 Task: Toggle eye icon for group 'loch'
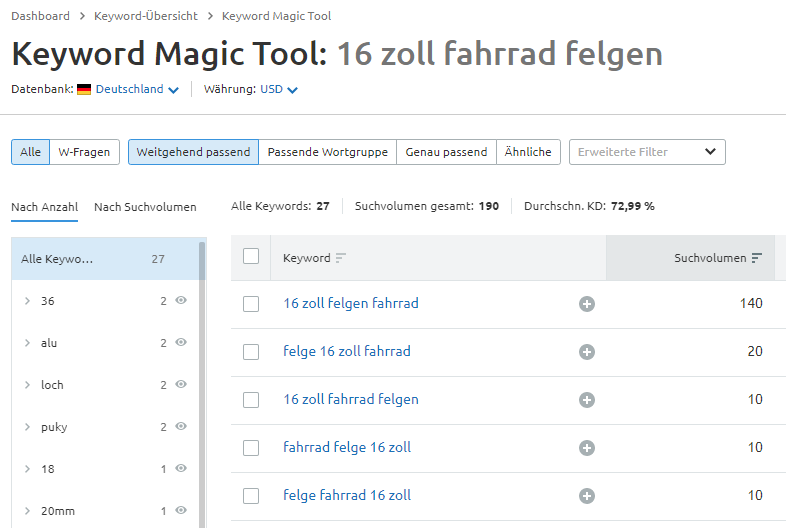tap(181, 385)
